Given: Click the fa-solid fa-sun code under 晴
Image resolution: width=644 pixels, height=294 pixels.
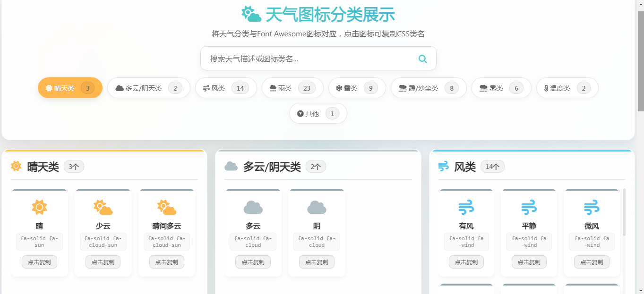Looking at the screenshot, I should 39,242.
